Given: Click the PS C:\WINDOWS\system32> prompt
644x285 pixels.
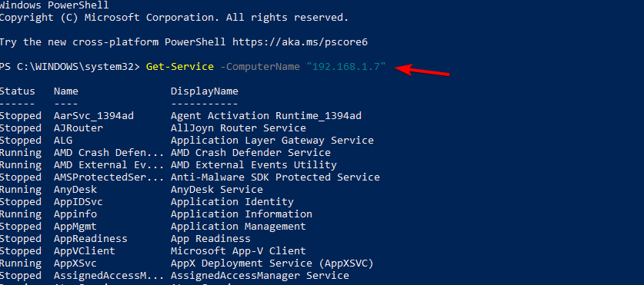Looking at the screenshot, I should pos(70,67).
